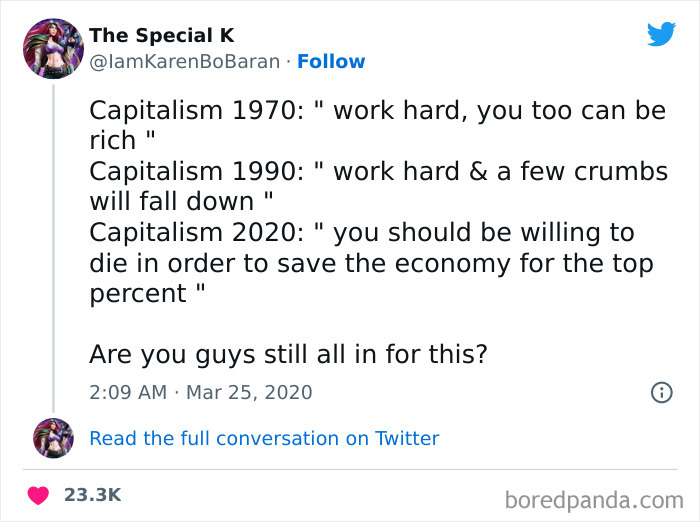Click small avatar beside the full conversation link
700x522 pixels.
tap(53, 438)
